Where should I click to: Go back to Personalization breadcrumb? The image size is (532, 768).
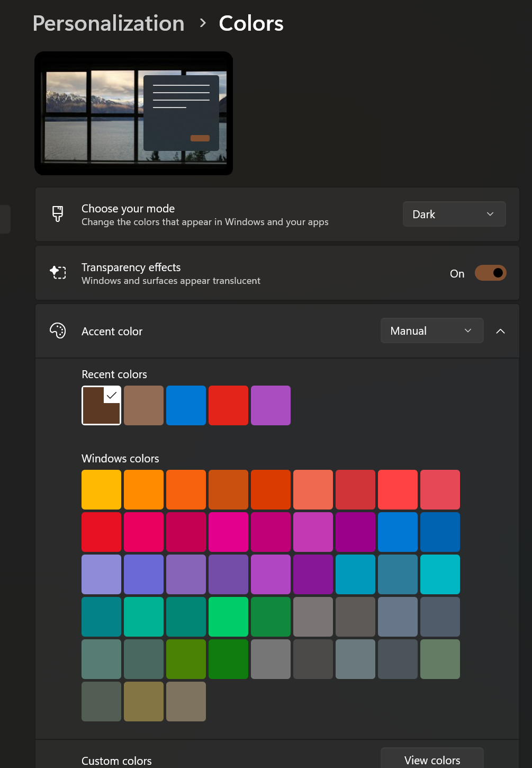click(109, 23)
